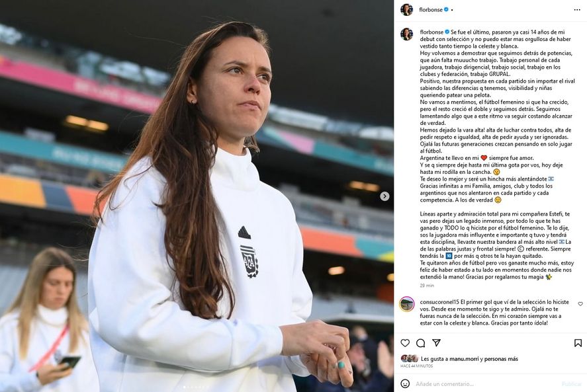
Task: Open the florbonse username in the post header
Action: pos(431,10)
